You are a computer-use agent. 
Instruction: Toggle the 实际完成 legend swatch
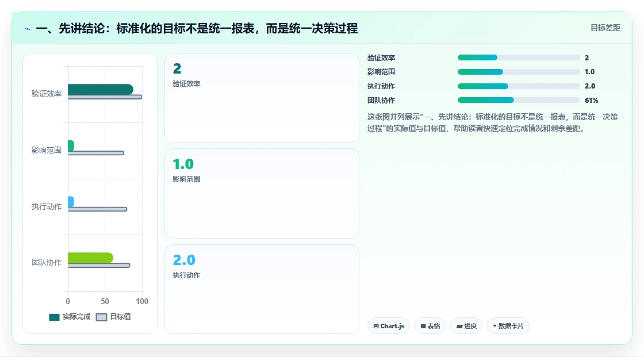click(x=54, y=317)
